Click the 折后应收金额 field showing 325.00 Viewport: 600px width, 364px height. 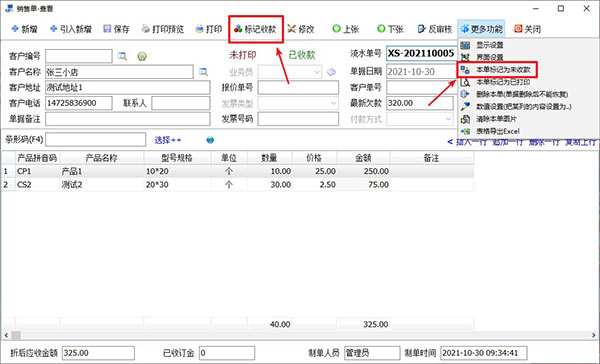coord(98,353)
